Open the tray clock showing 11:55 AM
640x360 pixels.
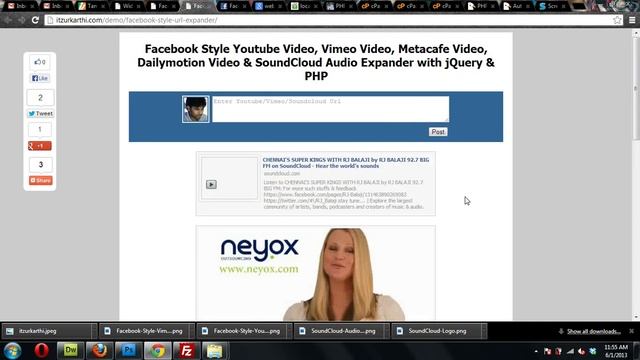[616, 351]
